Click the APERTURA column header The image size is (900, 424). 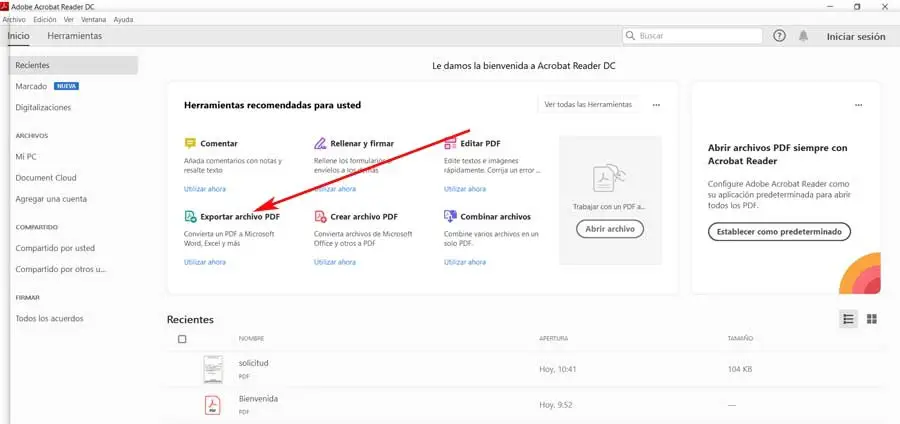click(553, 339)
